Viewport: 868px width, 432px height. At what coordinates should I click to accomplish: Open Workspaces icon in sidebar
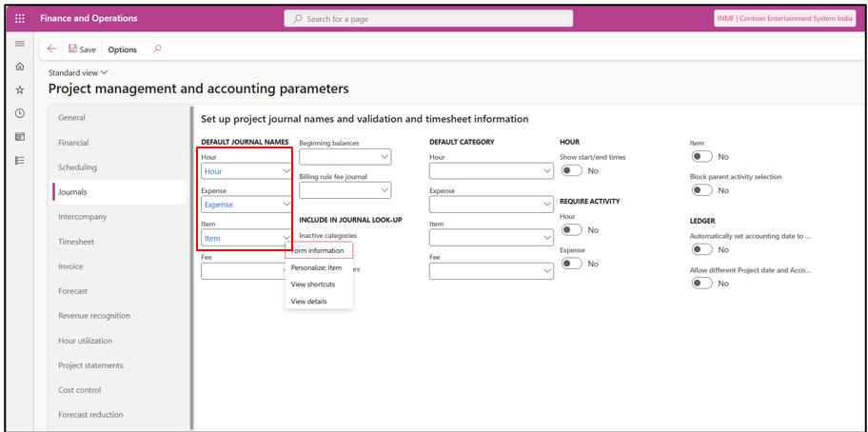pos(19,136)
